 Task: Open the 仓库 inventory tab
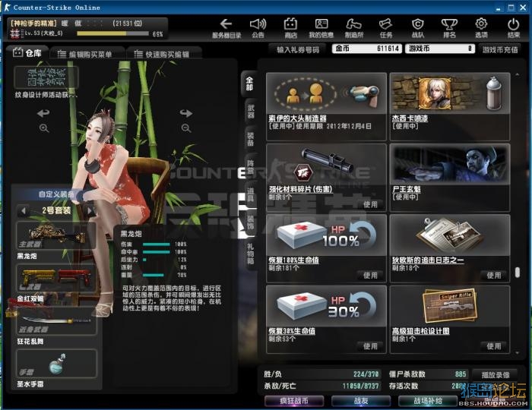27,53
